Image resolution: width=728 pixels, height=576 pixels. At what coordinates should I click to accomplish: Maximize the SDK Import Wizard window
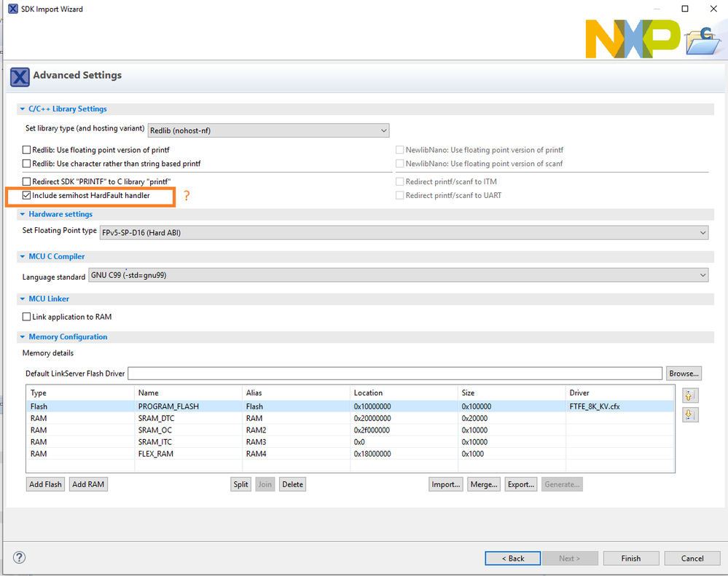tap(685, 9)
